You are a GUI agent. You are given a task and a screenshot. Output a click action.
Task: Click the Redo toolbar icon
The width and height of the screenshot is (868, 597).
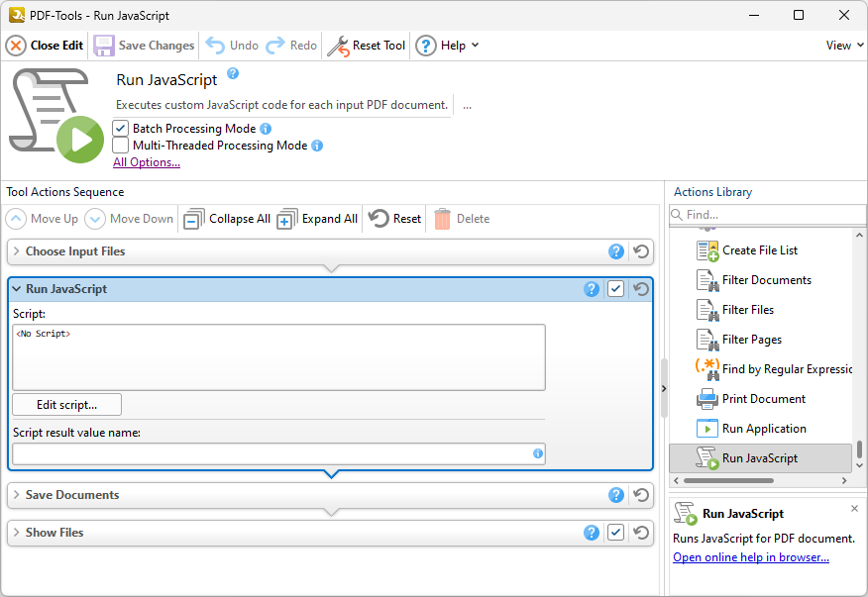(275, 46)
